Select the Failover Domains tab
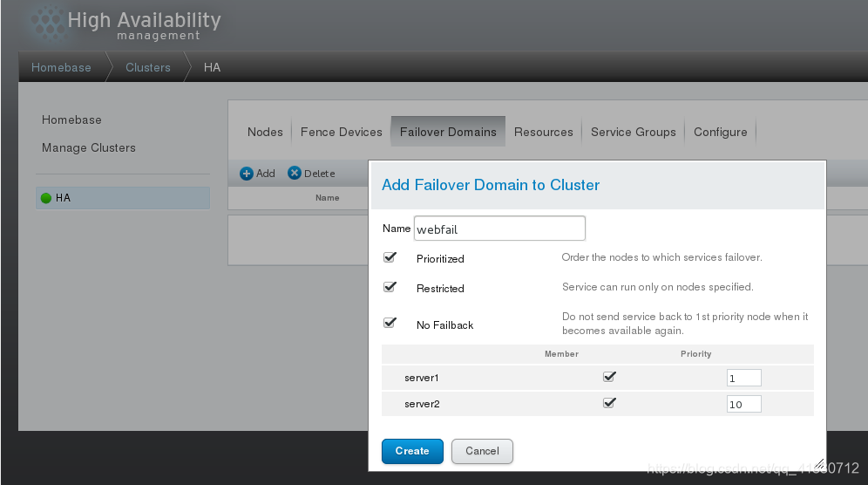The width and height of the screenshot is (868, 485). 448,132
